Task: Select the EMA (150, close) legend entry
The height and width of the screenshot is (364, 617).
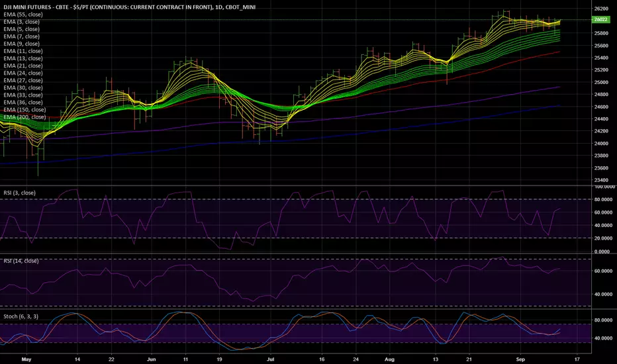Action: click(24, 110)
